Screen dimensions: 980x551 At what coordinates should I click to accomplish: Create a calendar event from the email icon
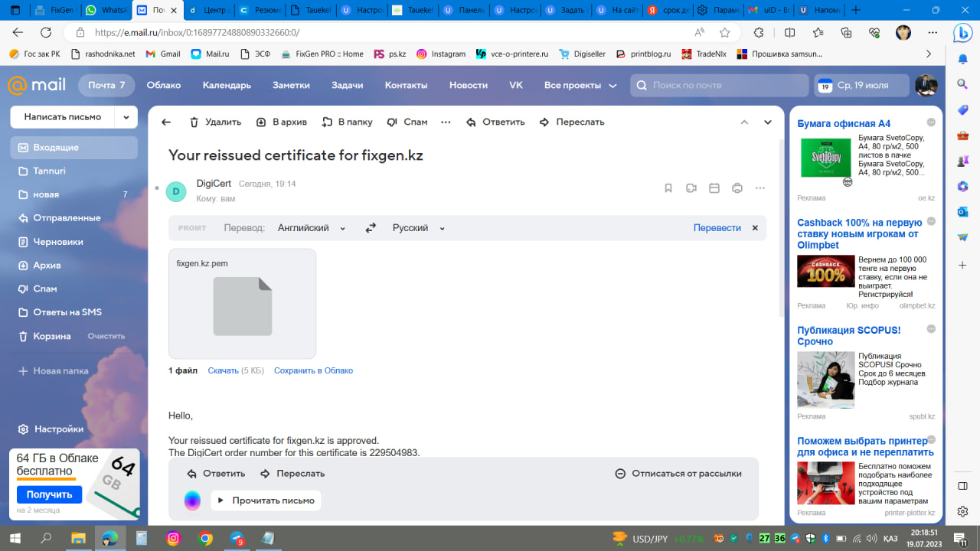click(714, 188)
